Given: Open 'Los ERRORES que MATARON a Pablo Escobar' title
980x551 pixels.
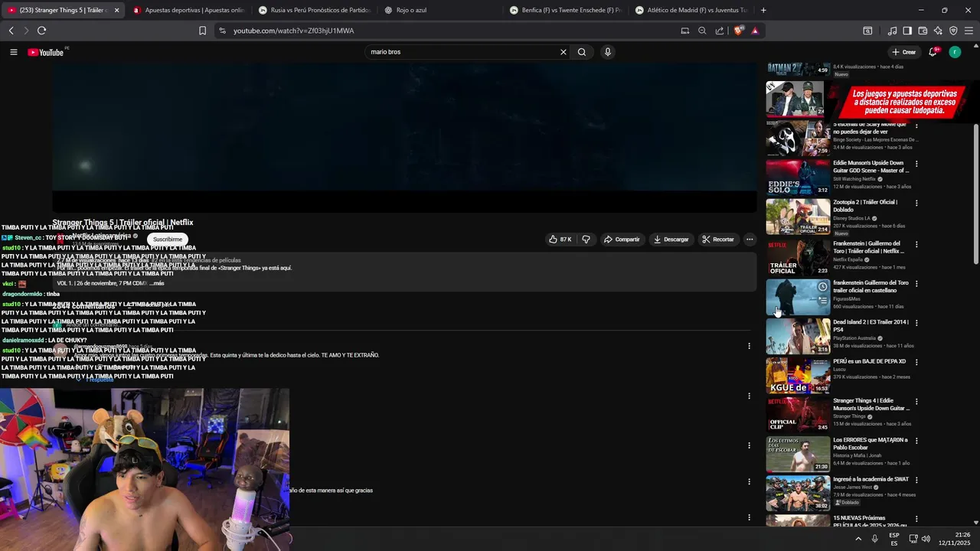Looking at the screenshot, I should point(871,444).
